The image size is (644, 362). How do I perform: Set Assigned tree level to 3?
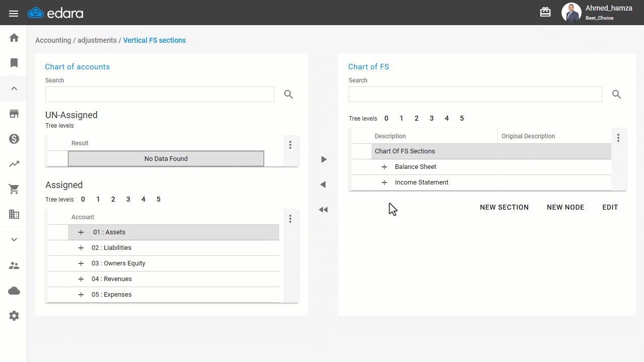(x=128, y=200)
